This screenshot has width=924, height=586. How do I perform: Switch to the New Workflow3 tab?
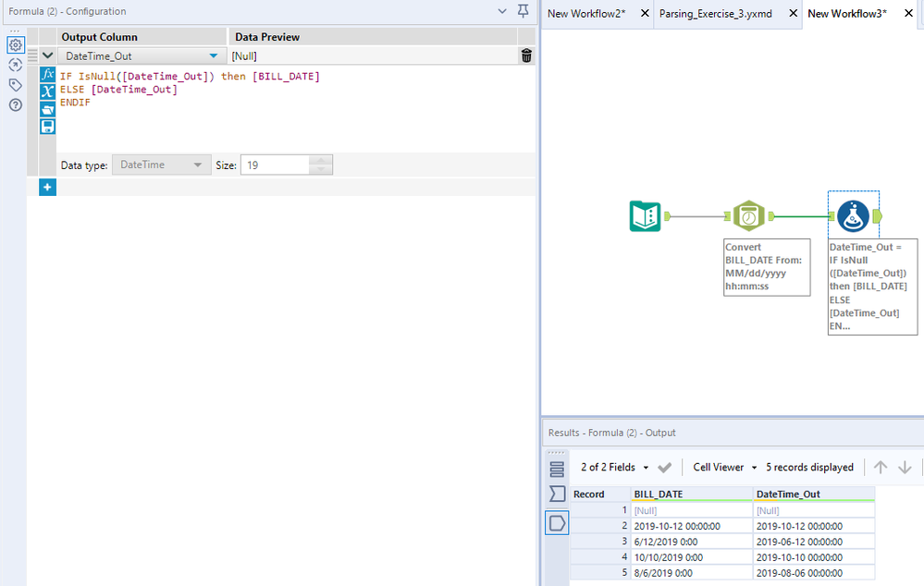pyautogui.click(x=847, y=14)
